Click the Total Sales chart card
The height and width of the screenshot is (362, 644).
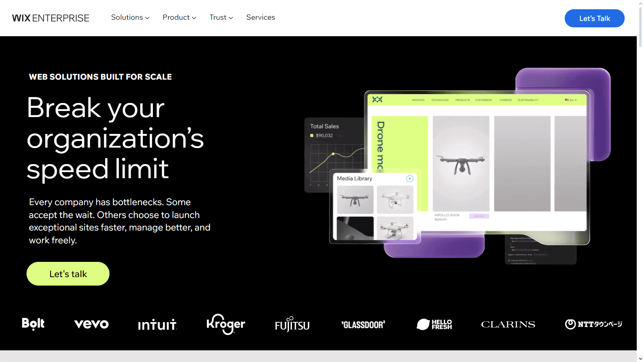(334, 155)
